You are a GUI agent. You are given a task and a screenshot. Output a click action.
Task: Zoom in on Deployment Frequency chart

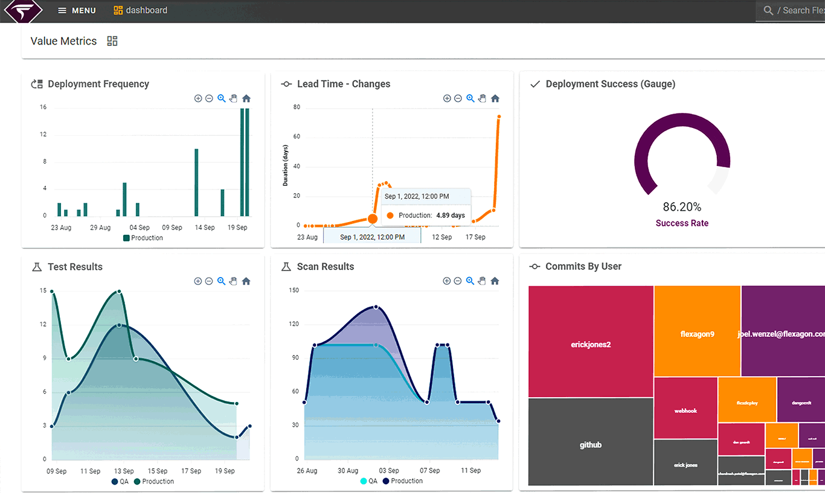click(x=198, y=98)
